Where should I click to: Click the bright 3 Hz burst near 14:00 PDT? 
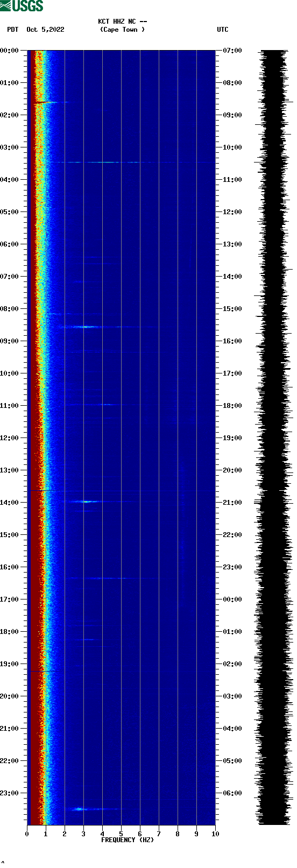87,502
